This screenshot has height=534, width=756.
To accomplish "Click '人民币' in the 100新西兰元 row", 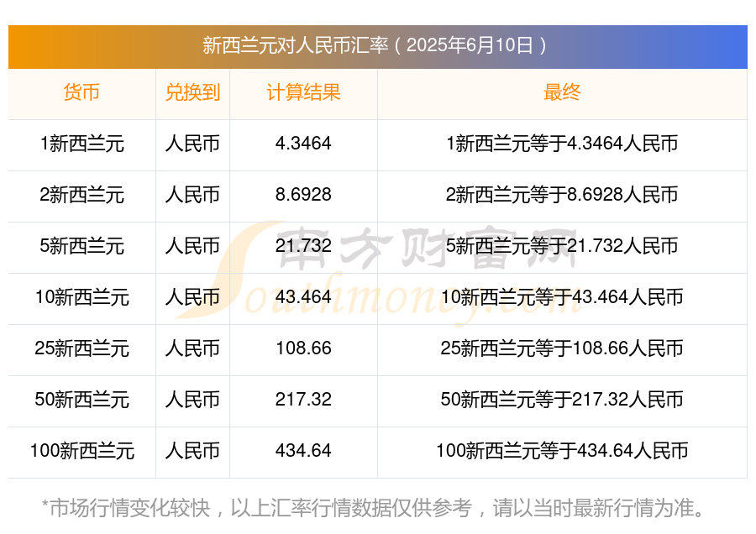I will (192, 451).
